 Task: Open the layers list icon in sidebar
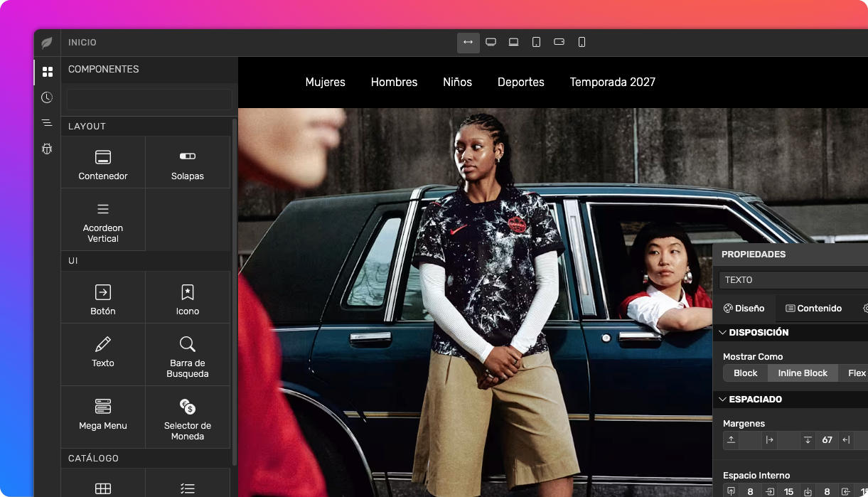point(47,123)
